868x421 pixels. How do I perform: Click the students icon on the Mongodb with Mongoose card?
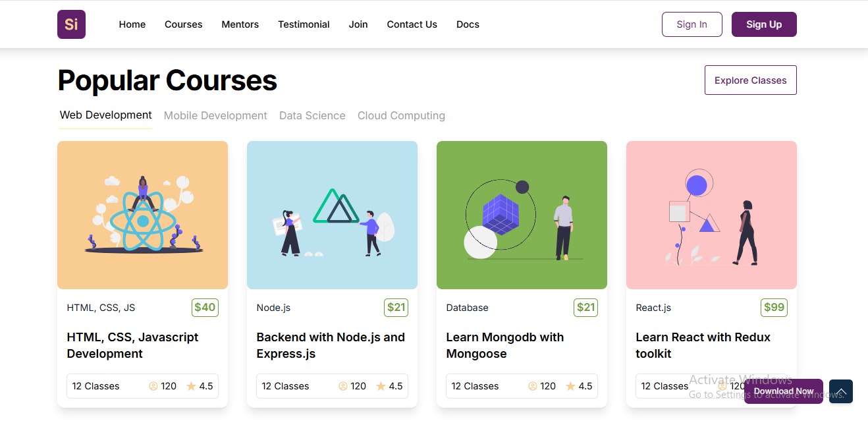point(533,386)
